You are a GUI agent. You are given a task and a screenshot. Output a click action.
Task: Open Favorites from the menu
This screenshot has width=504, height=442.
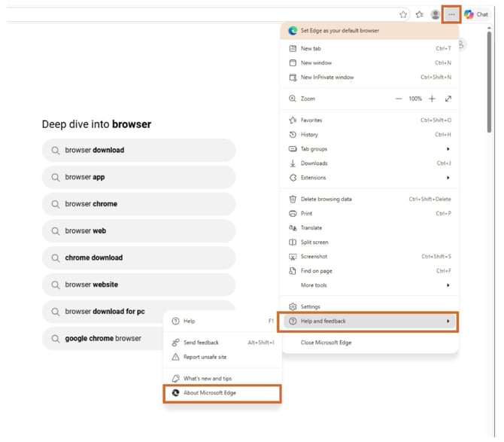(x=369, y=120)
